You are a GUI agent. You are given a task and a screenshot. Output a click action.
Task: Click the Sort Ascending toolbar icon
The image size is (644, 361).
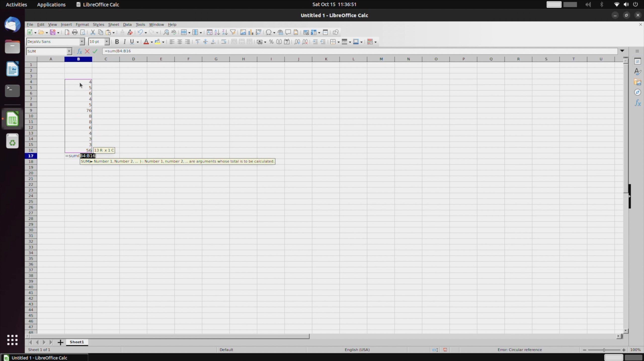(x=217, y=32)
